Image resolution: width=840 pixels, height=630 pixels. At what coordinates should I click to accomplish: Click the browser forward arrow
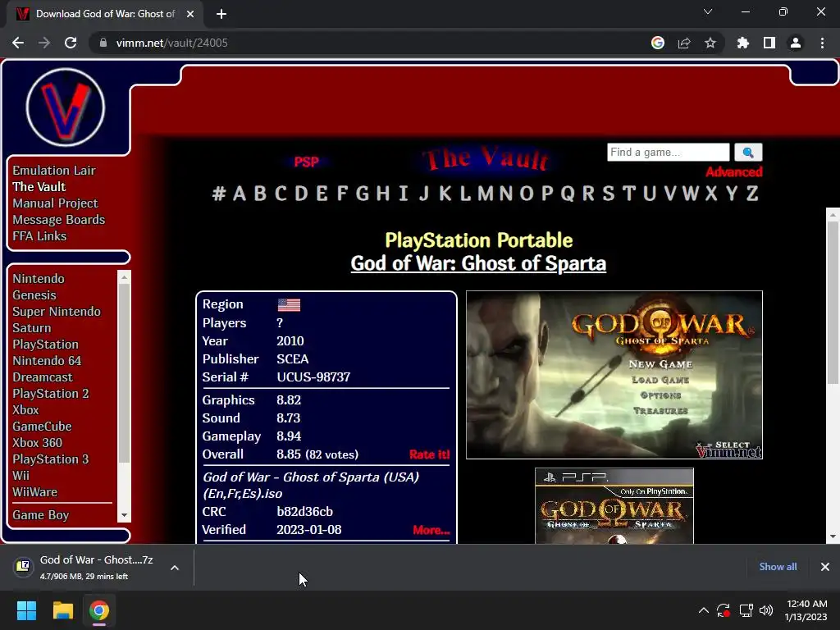pos(44,43)
